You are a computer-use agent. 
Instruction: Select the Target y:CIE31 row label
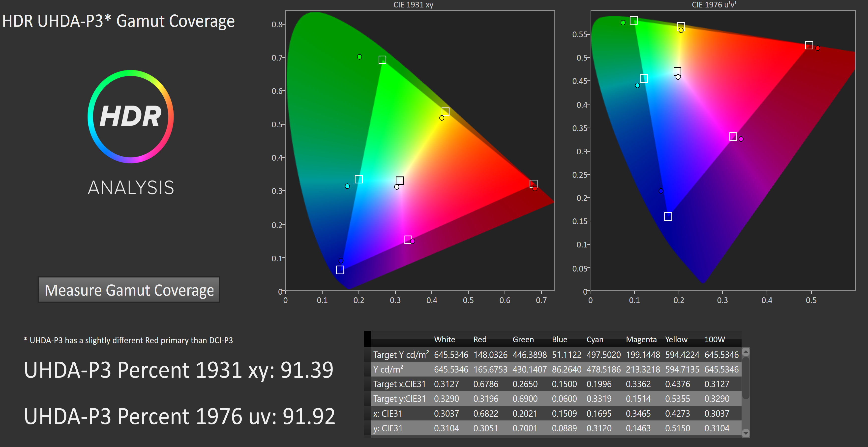tap(399, 399)
